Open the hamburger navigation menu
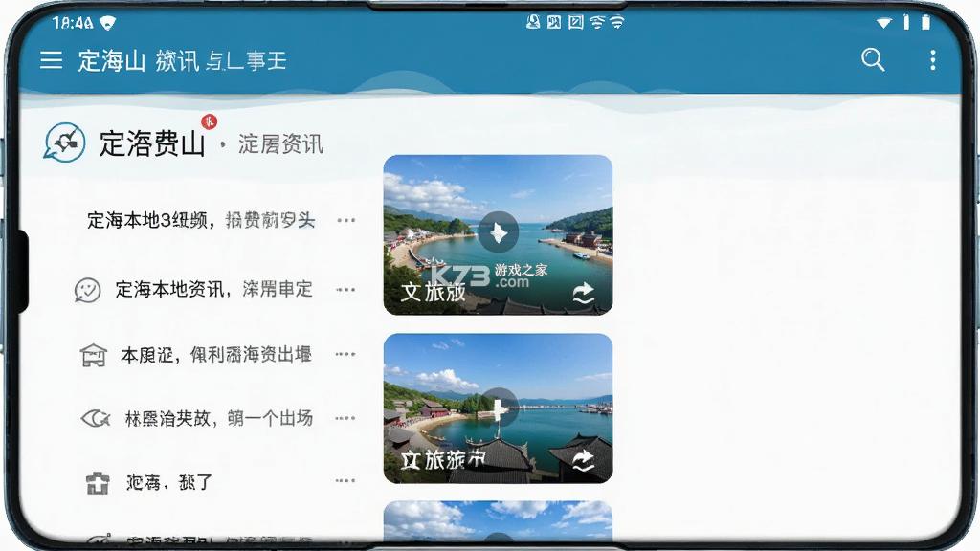980x551 pixels. pos(52,60)
